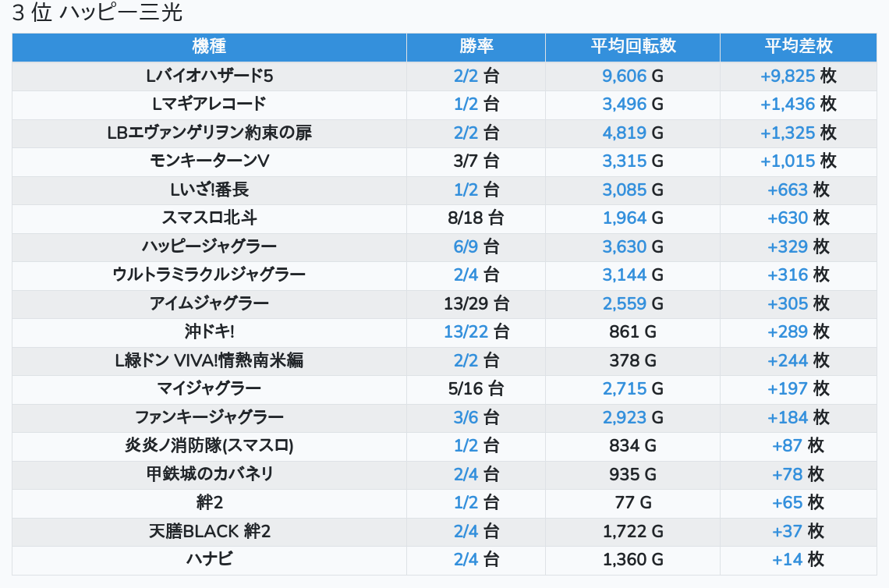Image resolution: width=889 pixels, height=588 pixels.
Task: Click the 861 G cell
Action: [x=632, y=332]
